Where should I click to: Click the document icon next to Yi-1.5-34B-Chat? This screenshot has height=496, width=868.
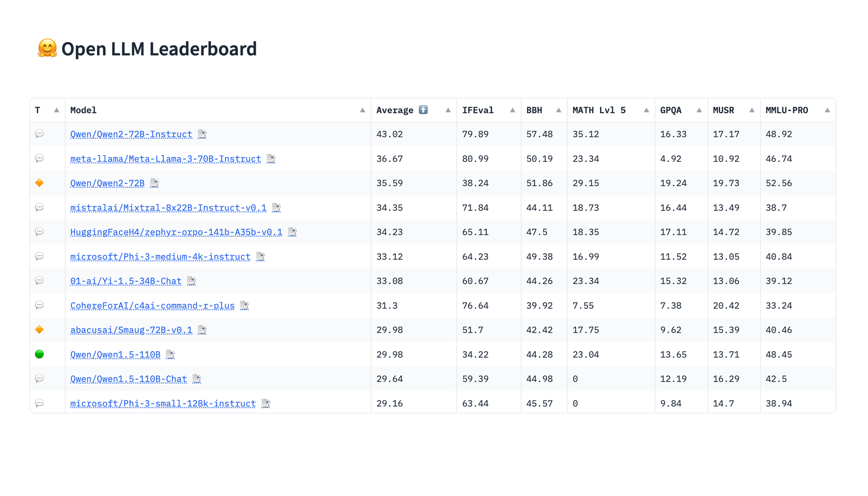(191, 281)
